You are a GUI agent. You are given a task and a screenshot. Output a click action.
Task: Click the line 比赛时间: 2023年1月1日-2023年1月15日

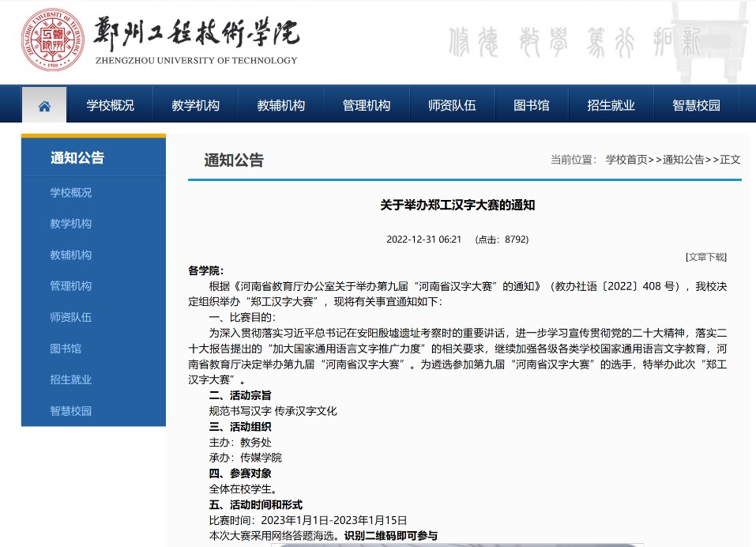click(308, 520)
